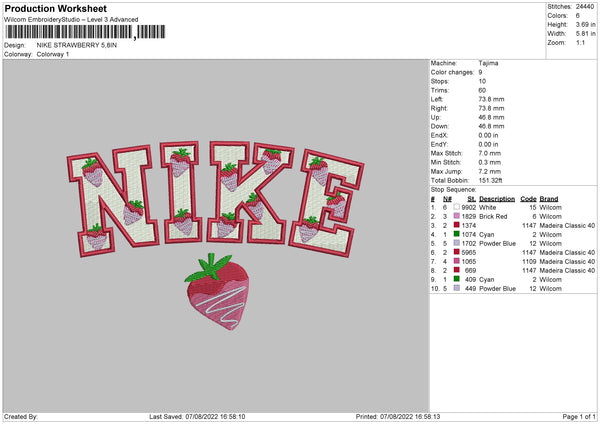Select the red swatch beside 669
The image size is (600, 424).
tap(457, 270)
